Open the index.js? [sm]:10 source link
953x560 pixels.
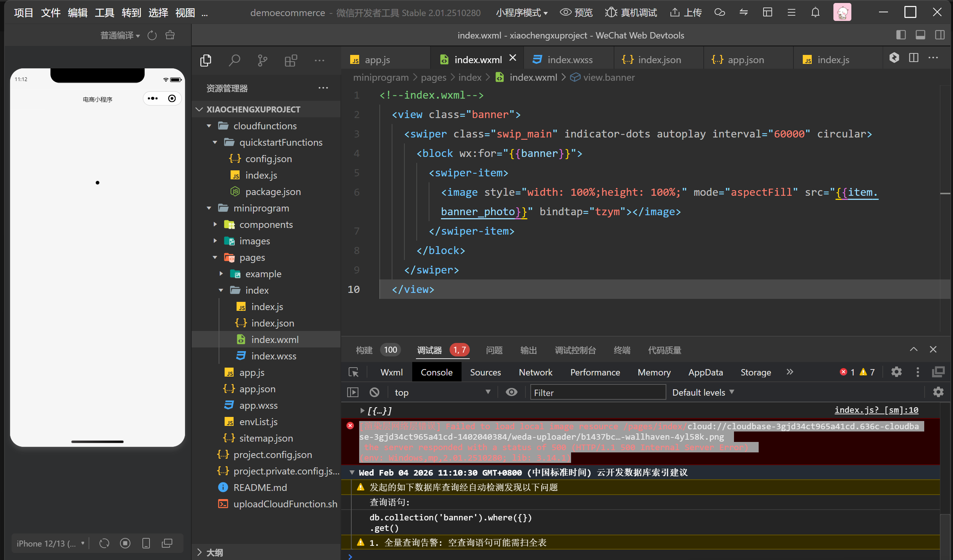[x=876, y=410]
